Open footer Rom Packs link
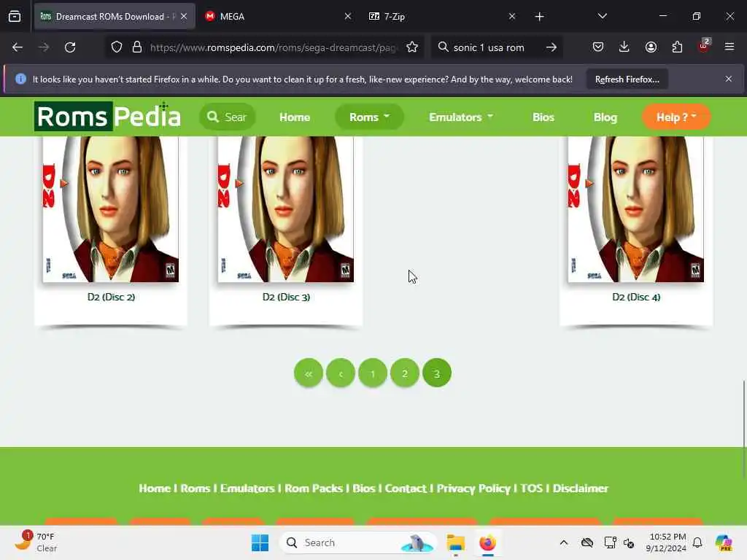Viewport: 747px width, 560px height. point(314,489)
